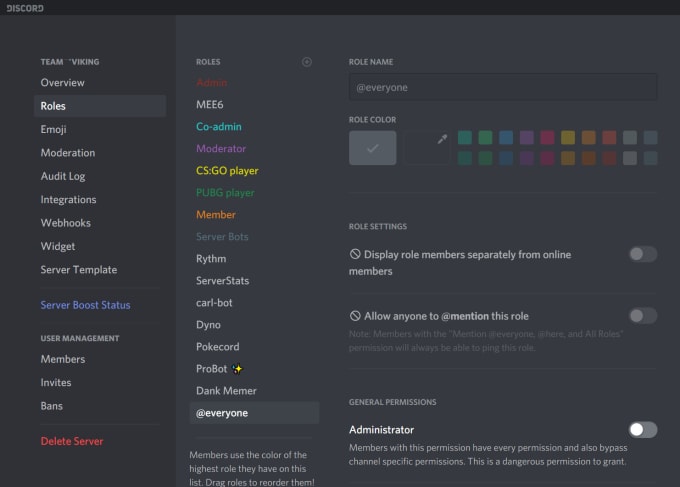Choose the dark orange swatch in bottom row

(588, 158)
